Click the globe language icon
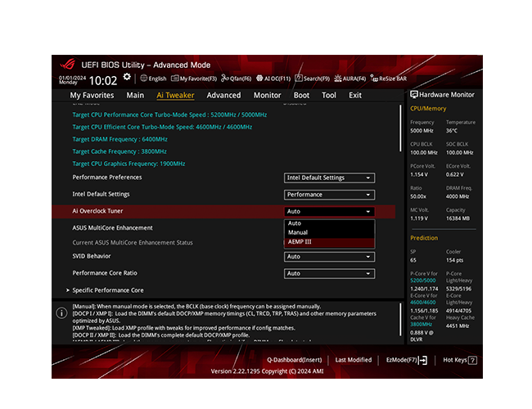The image size is (532, 409). click(x=143, y=79)
